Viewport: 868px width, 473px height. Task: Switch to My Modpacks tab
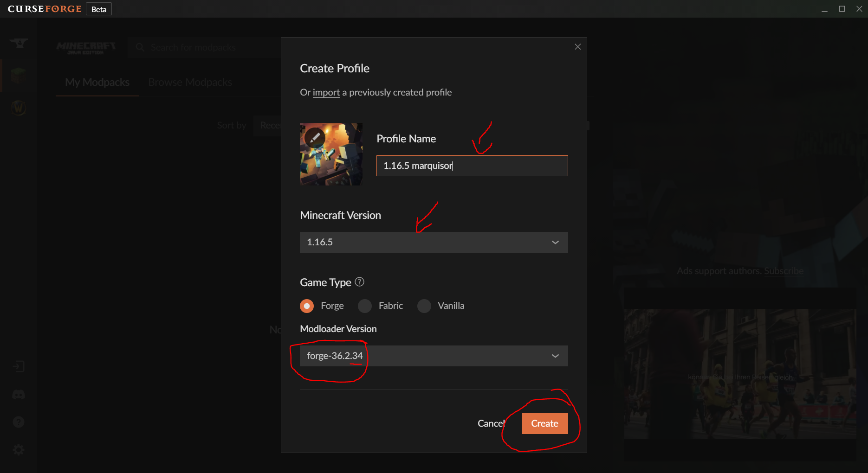(x=97, y=82)
